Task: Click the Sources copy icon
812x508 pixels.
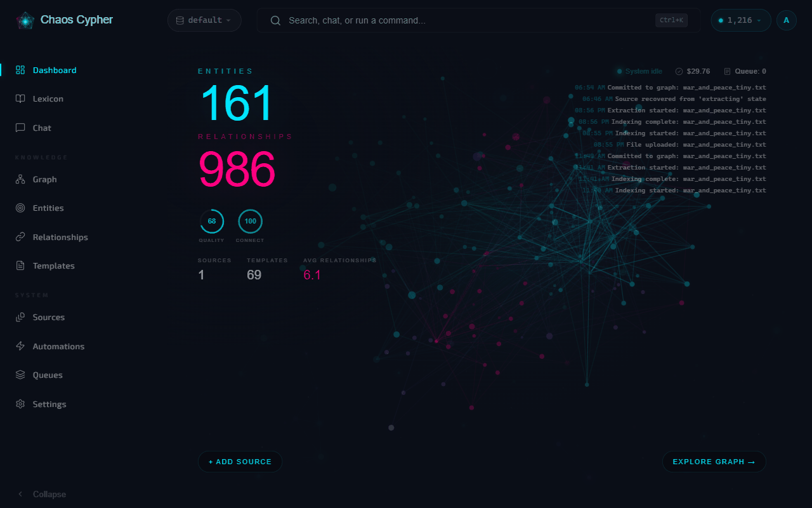Action: [20, 317]
